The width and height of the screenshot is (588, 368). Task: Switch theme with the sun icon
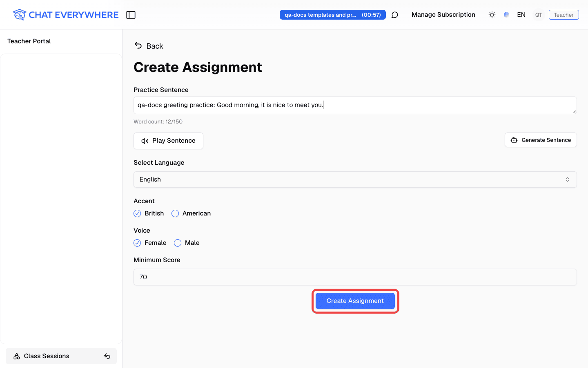click(x=492, y=15)
